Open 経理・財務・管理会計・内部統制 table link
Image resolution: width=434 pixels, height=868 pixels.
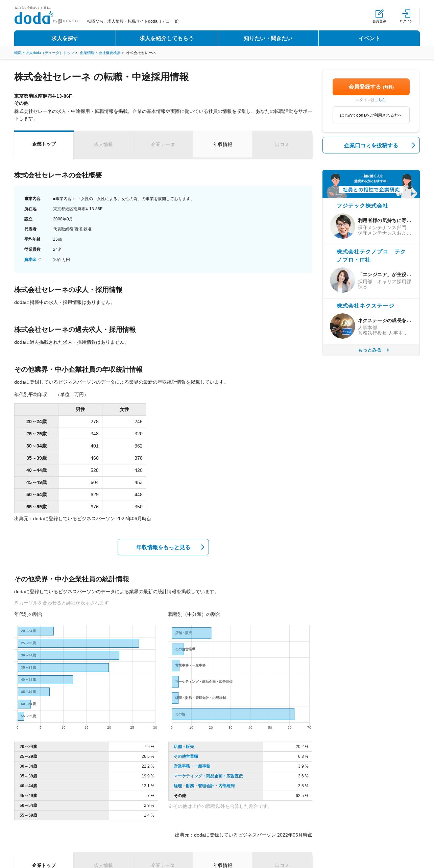click(x=204, y=786)
